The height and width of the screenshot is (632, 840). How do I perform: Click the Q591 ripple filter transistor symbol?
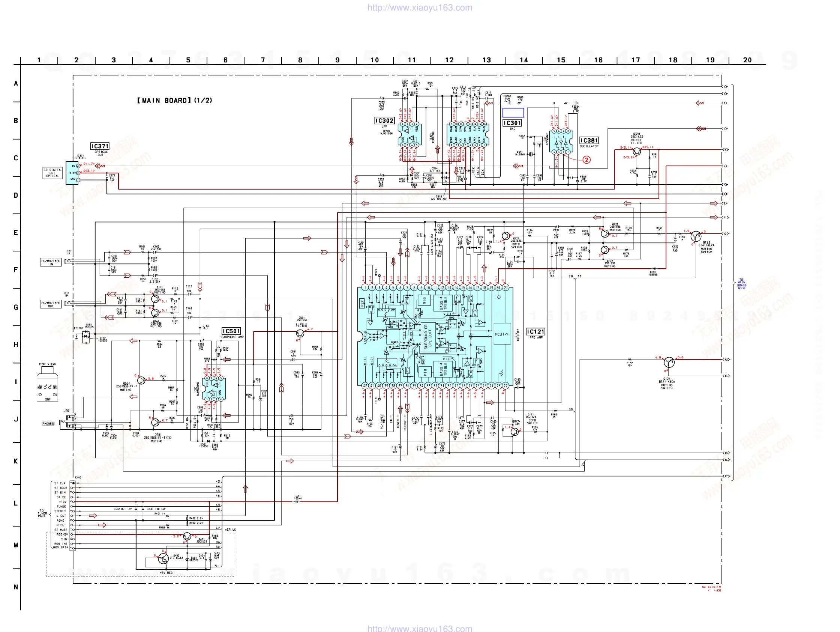(300, 333)
